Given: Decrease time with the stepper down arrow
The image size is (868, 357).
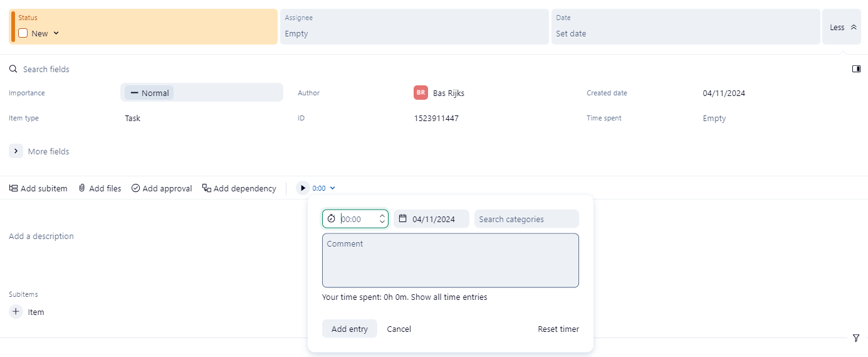Looking at the screenshot, I should click(382, 222).
